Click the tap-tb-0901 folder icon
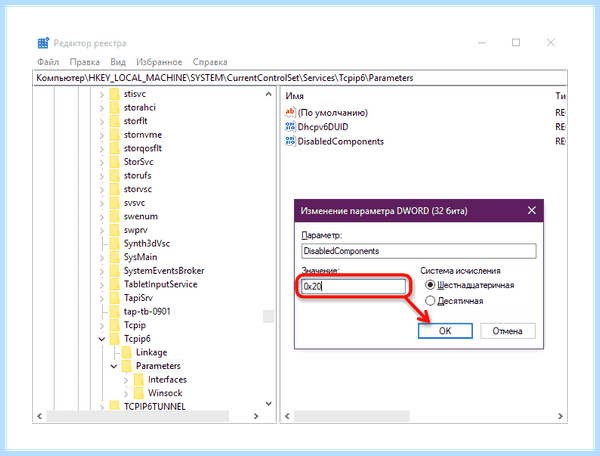 click(114, 311)
